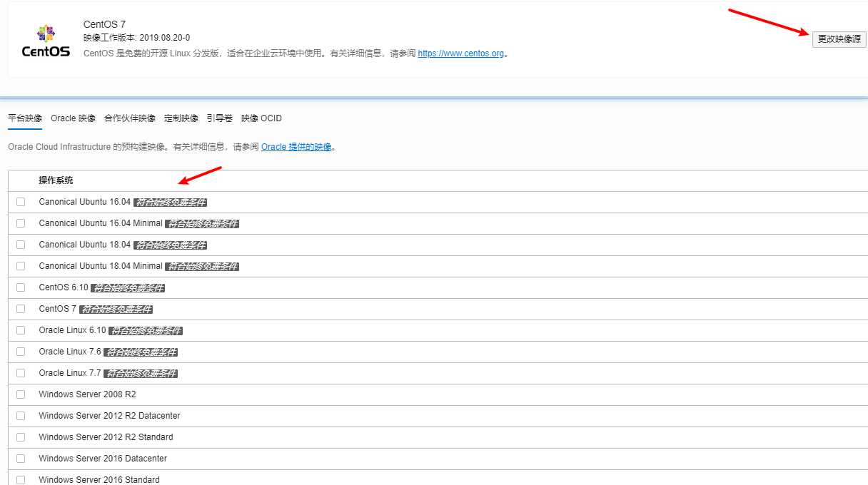Go to the 引导卷 tab
This screenshot has height=485, width=868.
(220, 118)
